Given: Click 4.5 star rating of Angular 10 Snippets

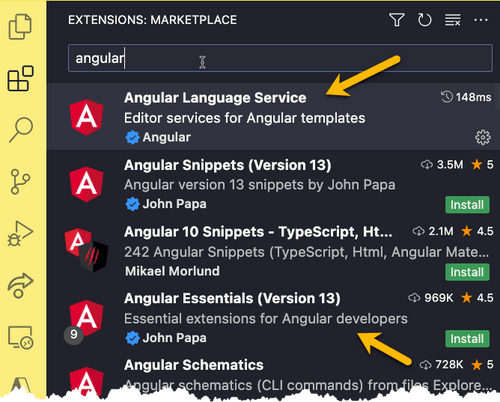Looking at the screenshot, I should coord(477,231).
